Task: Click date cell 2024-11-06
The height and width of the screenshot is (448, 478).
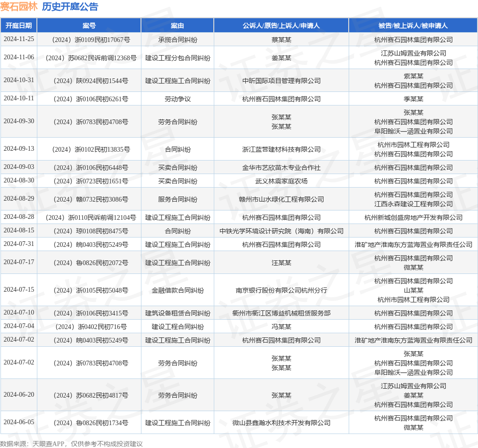Action: (19, 57)
